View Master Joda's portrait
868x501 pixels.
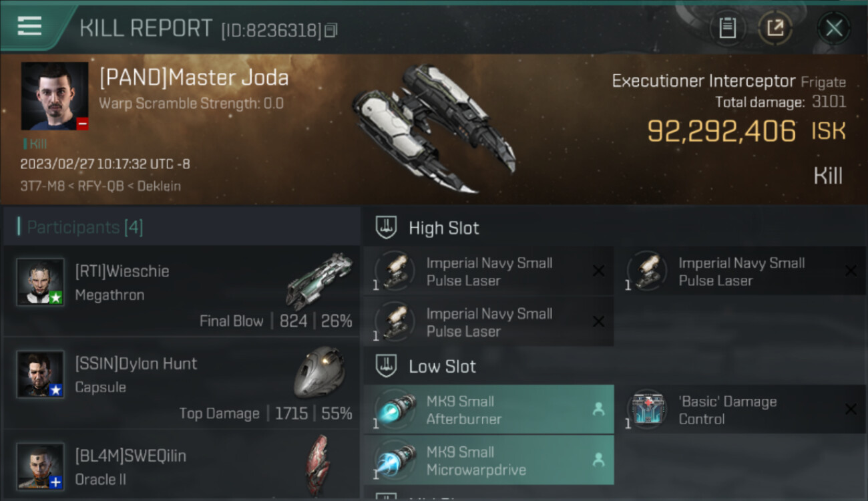55,96
